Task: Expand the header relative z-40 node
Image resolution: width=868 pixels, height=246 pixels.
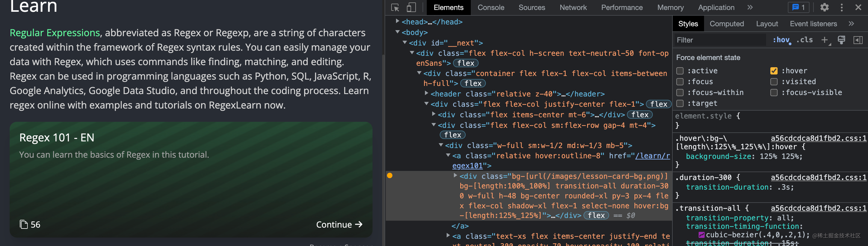Action: tap(426, 93)
